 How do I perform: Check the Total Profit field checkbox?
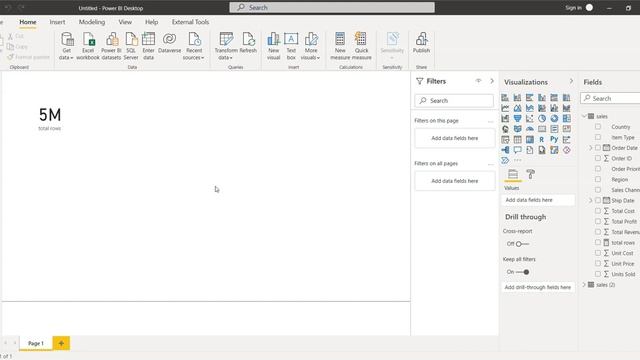pos(598,221)
